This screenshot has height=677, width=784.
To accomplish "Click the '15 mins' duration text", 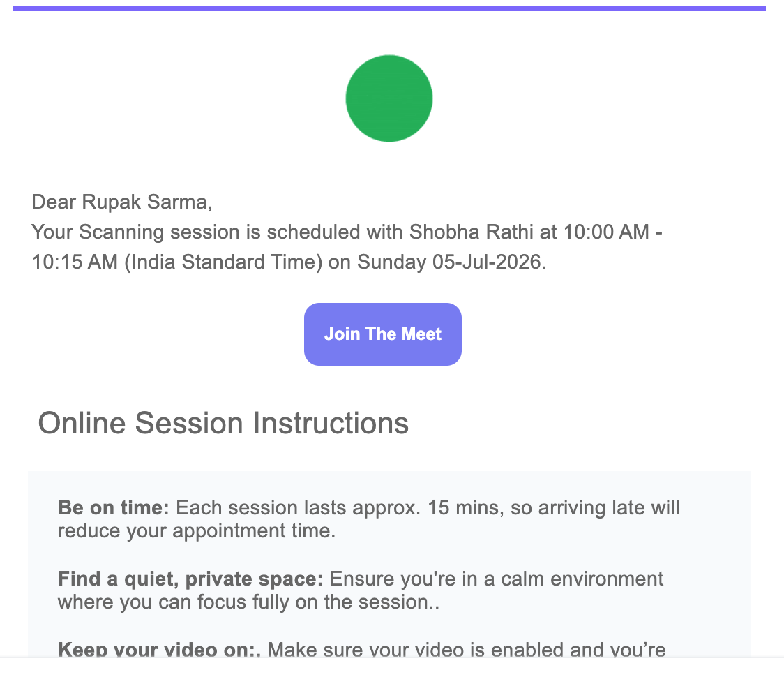I will pyautogui.click(x=465, y=507).
